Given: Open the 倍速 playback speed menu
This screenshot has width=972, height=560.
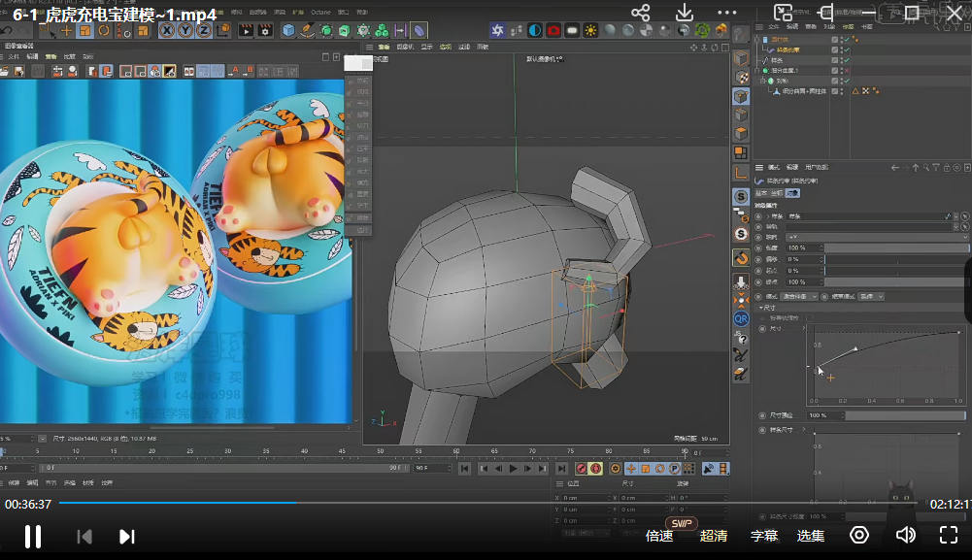Looking at the screenshot, I should pyautogui.click(x=659, y=536).
